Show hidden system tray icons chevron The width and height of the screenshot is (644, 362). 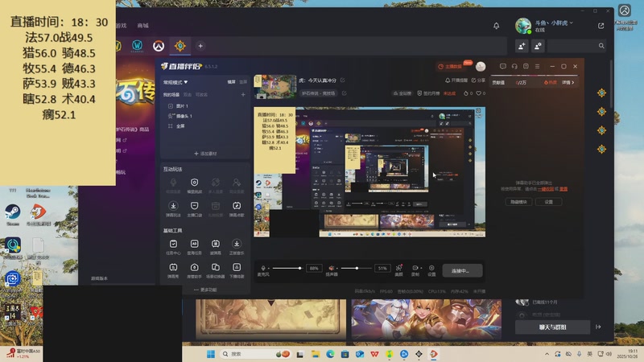click(x=547, y=354)
